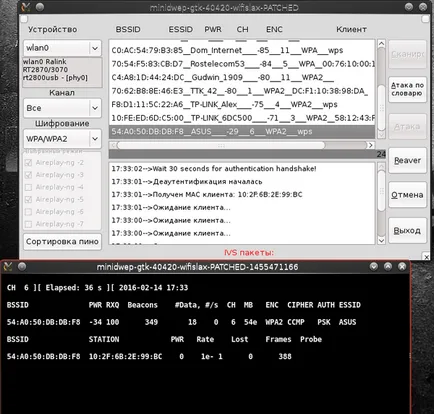Screen dimensions: 434x414
Task: Click the Сортировка пино button
Action: coord(62,241)
